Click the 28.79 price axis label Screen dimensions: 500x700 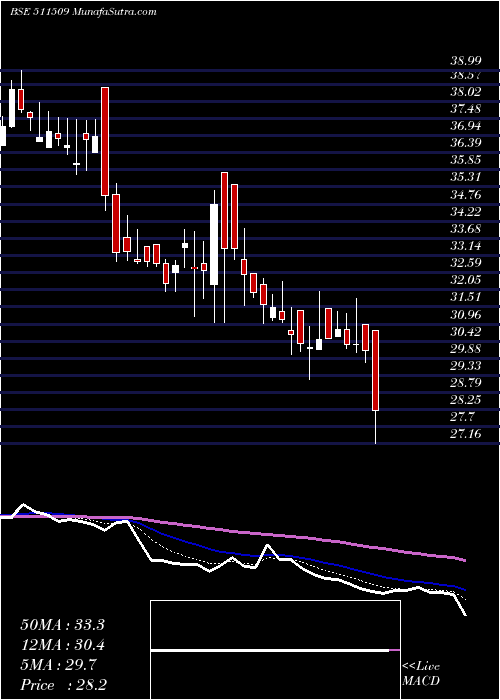[466, 383]
